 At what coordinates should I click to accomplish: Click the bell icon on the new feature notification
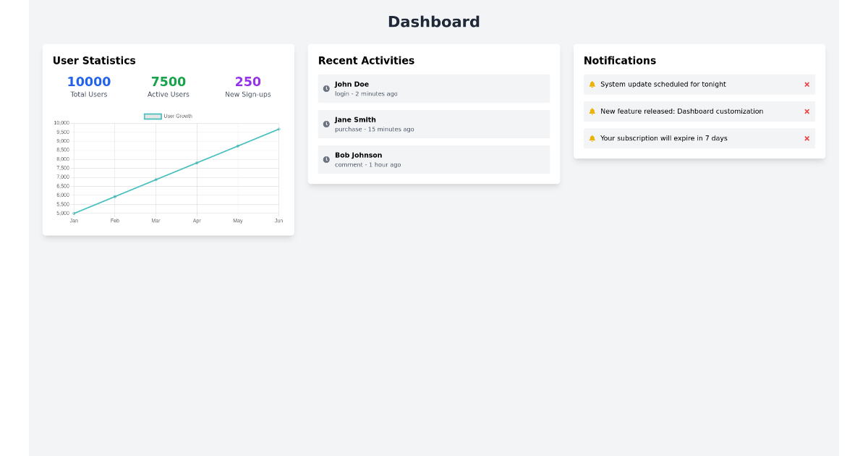click(593, 111)
